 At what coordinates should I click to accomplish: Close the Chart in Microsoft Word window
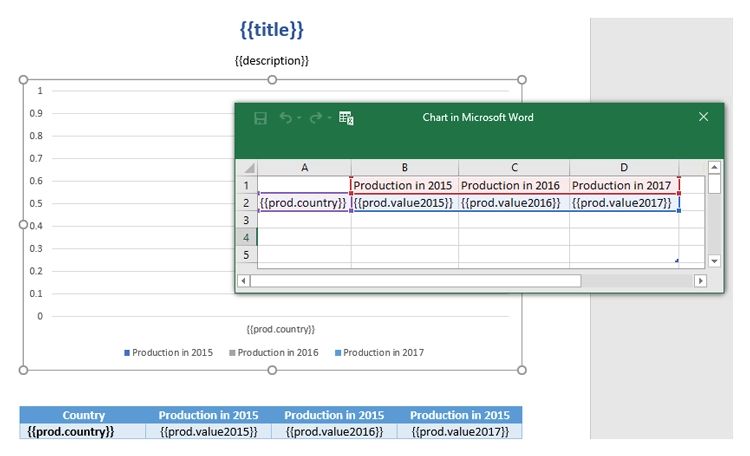point(703,117)
